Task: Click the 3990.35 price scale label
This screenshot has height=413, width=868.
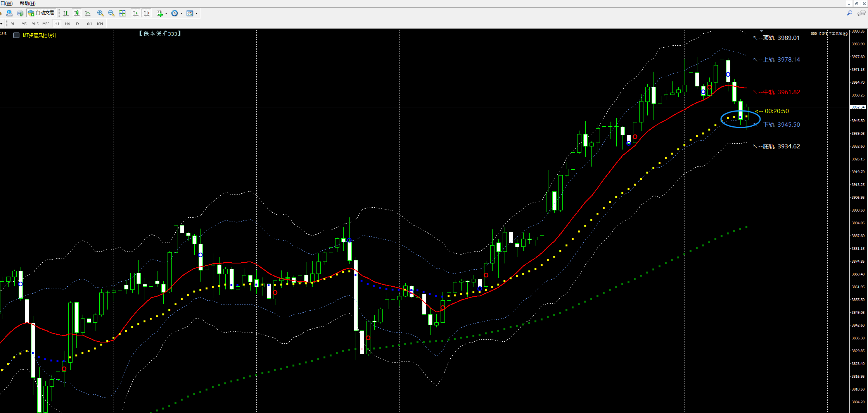Action: click(858, 31)
